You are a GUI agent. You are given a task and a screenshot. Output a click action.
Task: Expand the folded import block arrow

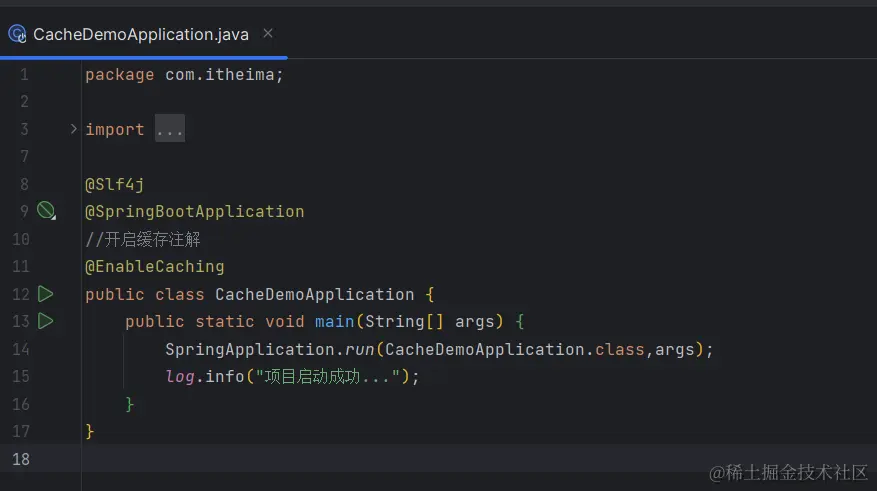pyautogui.click(x=73, y=129)
